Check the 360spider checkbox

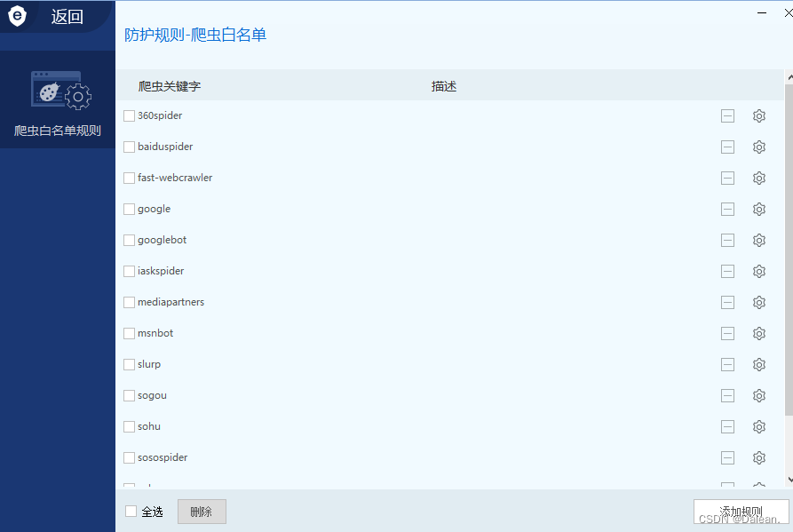tap(129, 115)
